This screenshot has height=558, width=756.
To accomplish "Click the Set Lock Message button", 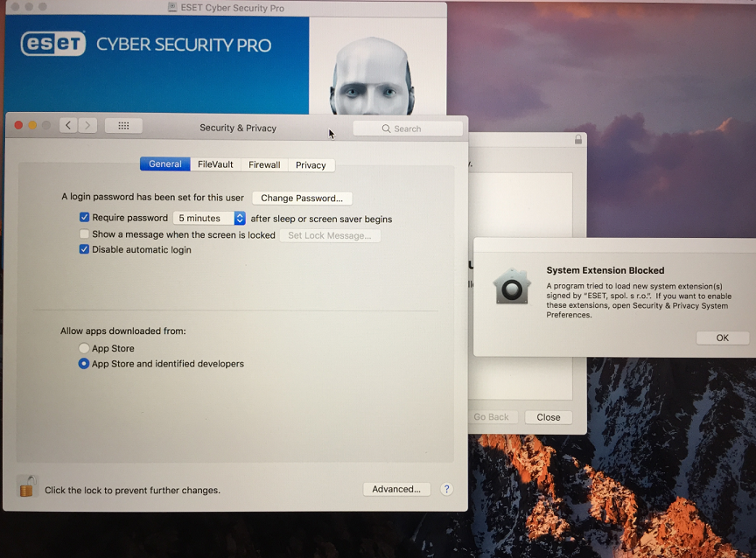I will 330,235.
